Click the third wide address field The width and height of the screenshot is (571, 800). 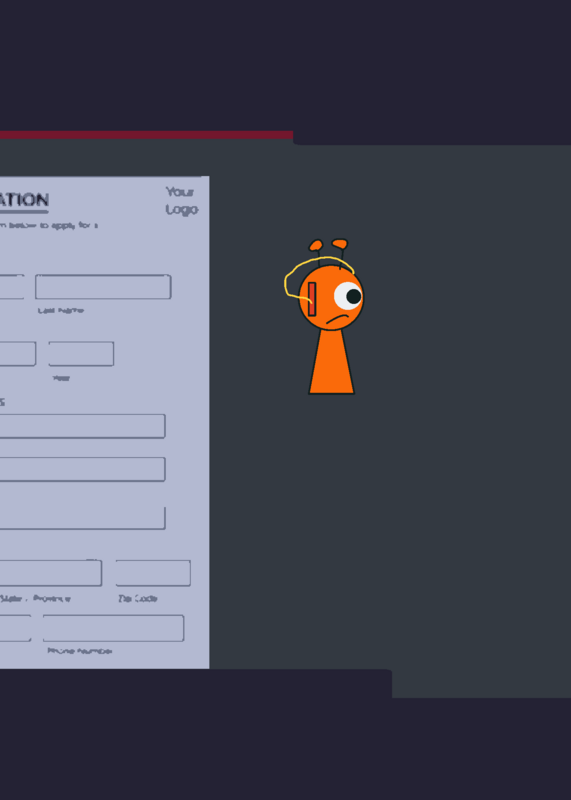pyautogui.click(x=82, y=518)
